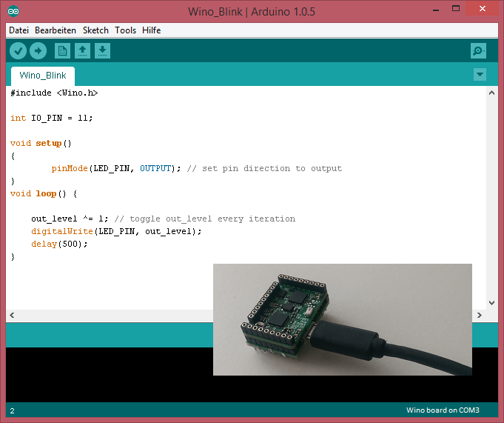Create a new sketch file icon

pos(62,51)
